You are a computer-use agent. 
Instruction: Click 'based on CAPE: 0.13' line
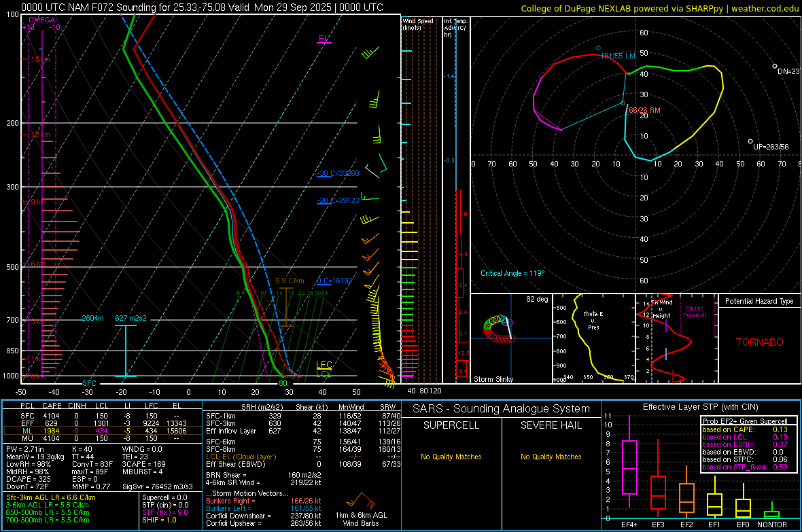pyautogui.click(x=745, y=429)
